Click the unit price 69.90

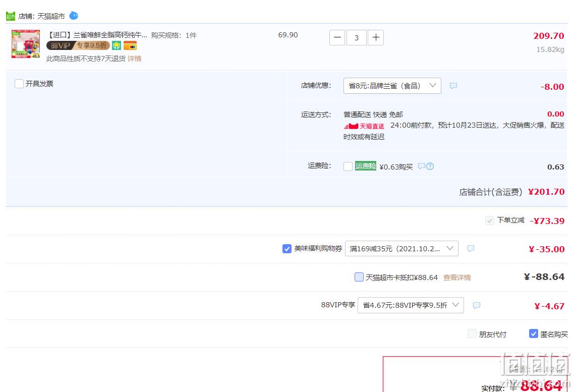pyautogui.click(x=288, y=35)
